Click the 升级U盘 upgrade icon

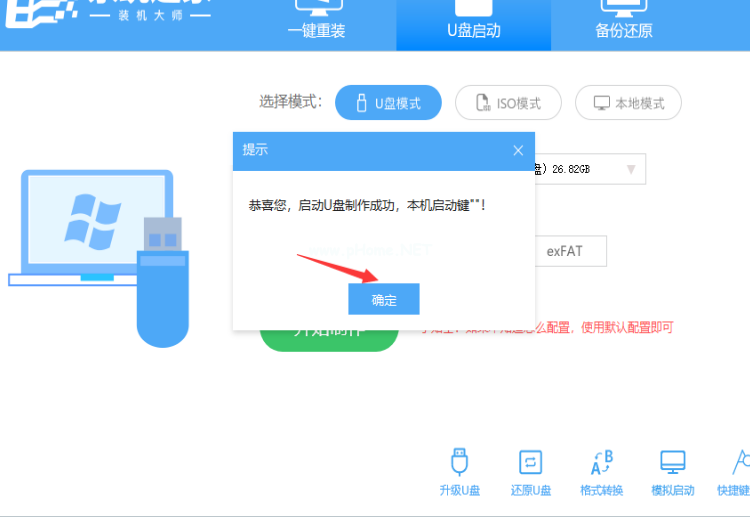(459, 472)
